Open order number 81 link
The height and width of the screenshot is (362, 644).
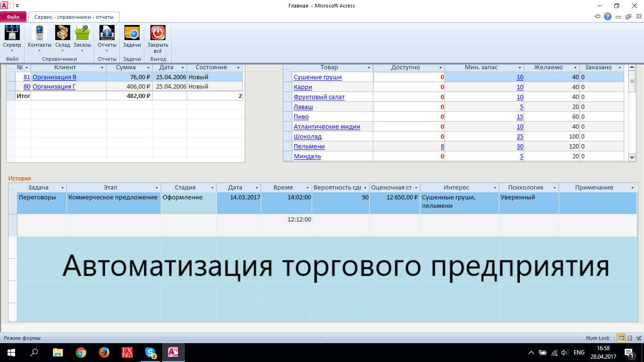click(x=27, y=77)
